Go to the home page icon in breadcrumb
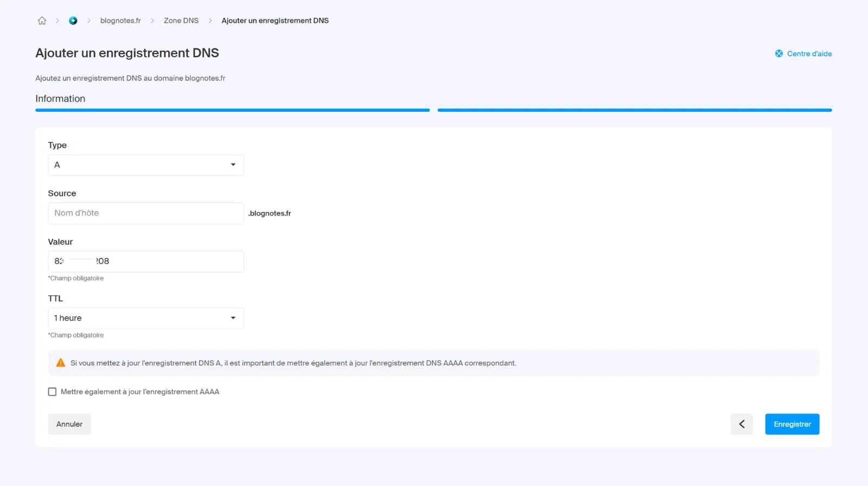The width and height of the screenshot is (868, 486). (42, 21)
